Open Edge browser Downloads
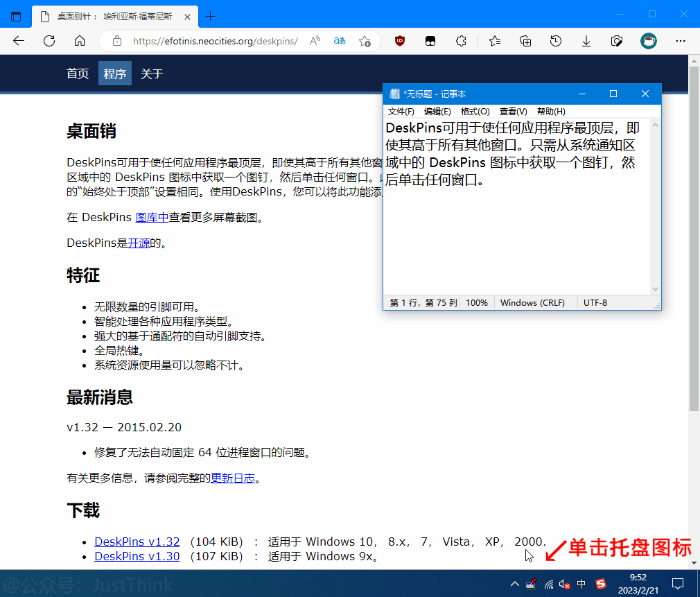The image size is (700, 597). (x=586, y=41)
